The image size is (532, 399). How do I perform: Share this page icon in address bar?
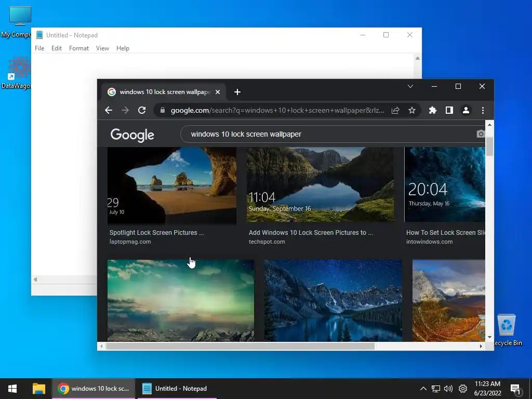(395, 110)
